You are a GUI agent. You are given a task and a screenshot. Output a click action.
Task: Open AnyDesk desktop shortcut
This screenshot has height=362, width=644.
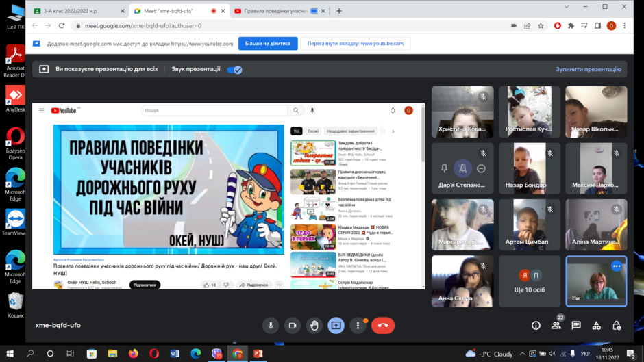point(15,99)
